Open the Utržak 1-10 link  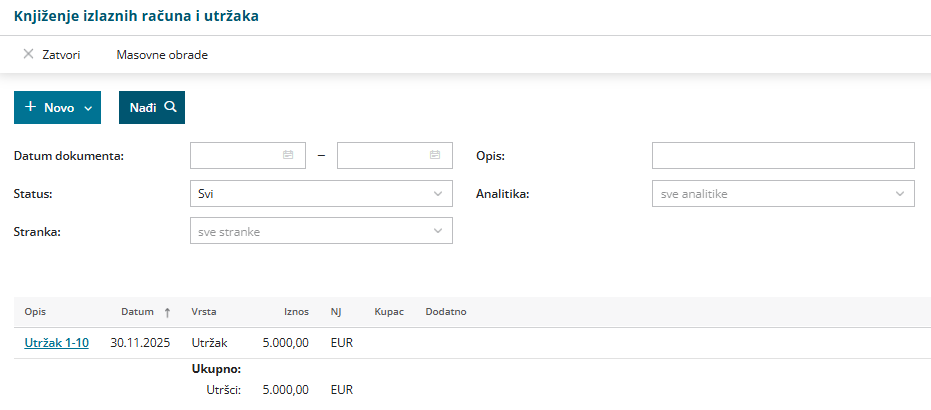56,343
